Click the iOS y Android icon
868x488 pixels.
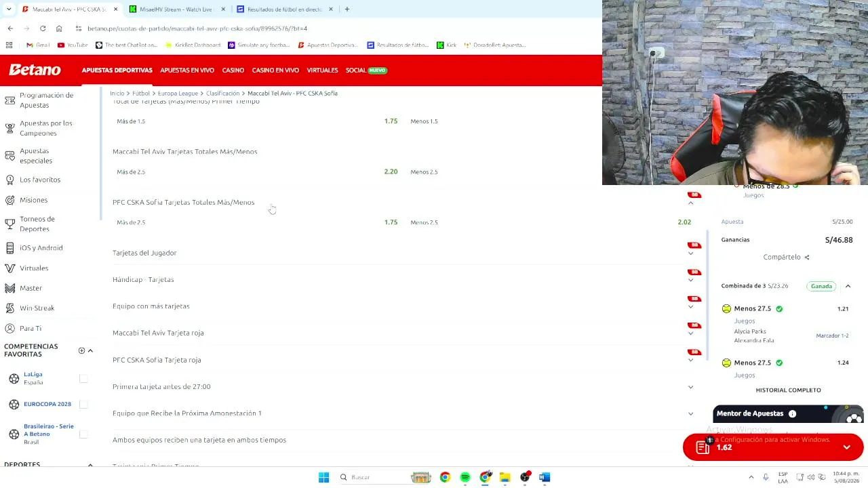tap(9, 247)
